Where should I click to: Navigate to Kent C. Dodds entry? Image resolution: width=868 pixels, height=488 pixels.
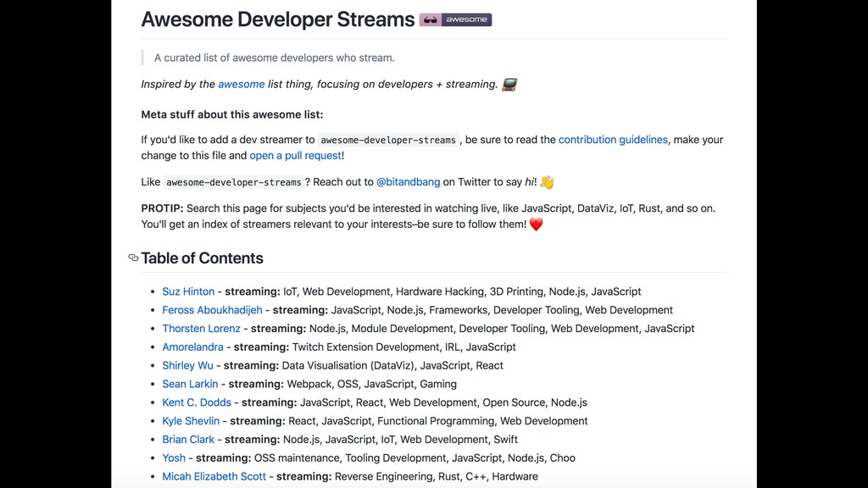click(197, 402)
